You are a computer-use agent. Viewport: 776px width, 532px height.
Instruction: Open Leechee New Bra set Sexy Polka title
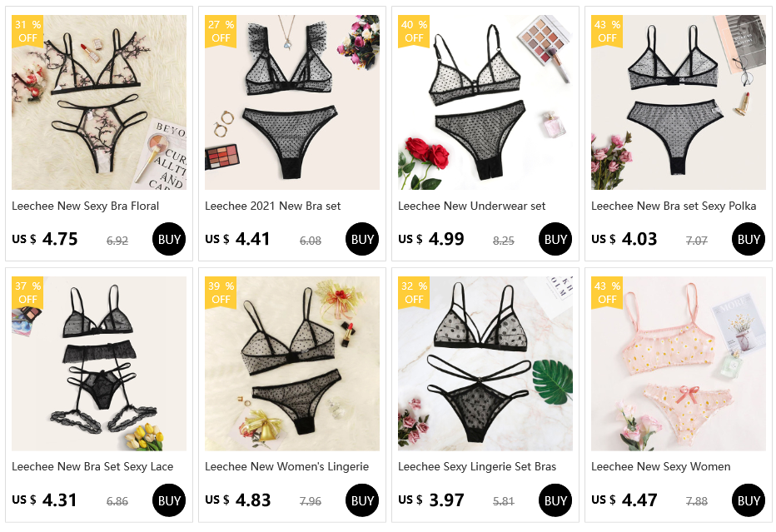pyautogui.click(x=674, y=206)
